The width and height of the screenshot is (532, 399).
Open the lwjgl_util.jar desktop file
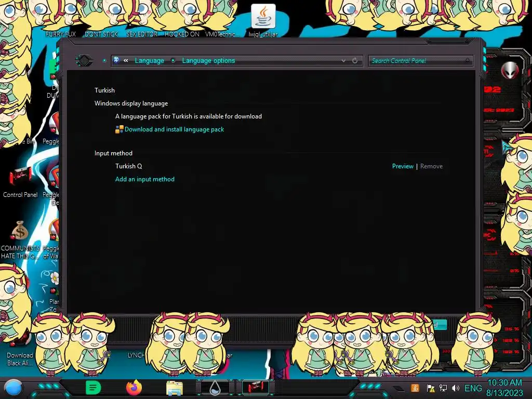263,20
